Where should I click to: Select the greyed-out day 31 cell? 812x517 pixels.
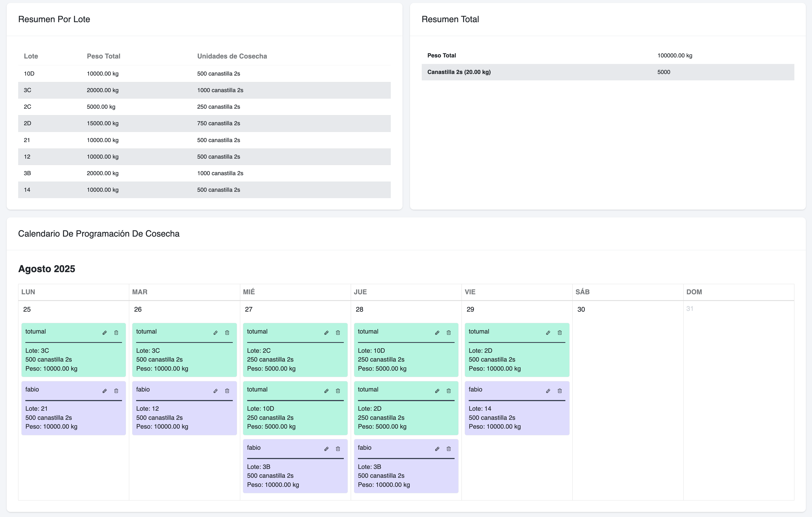[x=689, y=309]
